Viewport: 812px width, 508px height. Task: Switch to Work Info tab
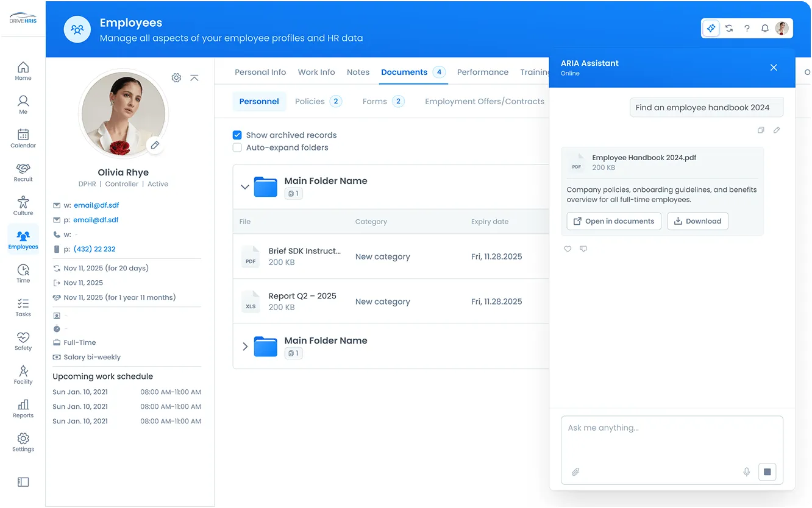click(x=316, y=72)
